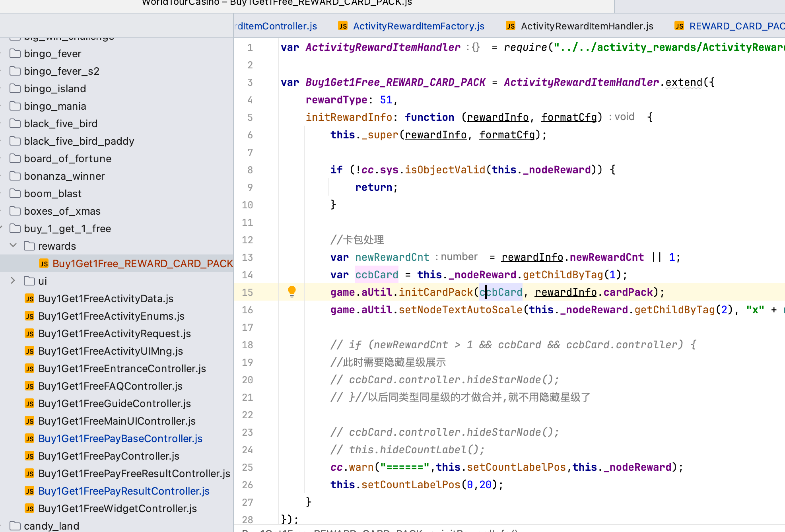Click JS icon of Buy1Get1FreeActivityData.js
This screenshot has height=532, width=785.
29,299
